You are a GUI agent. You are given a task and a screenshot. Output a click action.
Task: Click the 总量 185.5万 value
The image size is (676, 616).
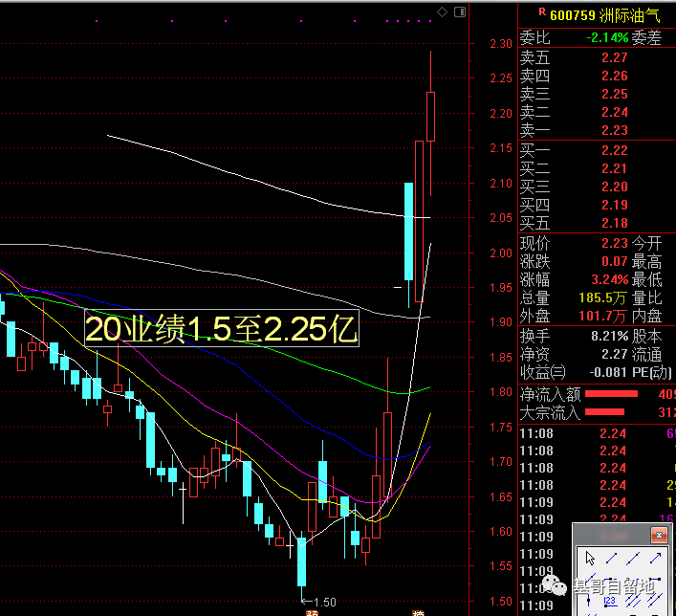click(603, 297)
